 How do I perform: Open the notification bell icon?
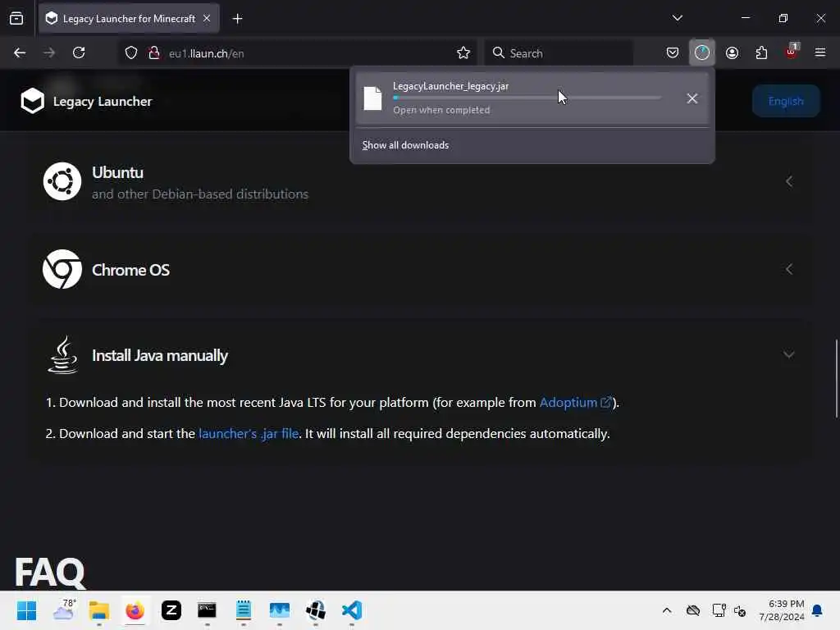click(x=818, y=610)
